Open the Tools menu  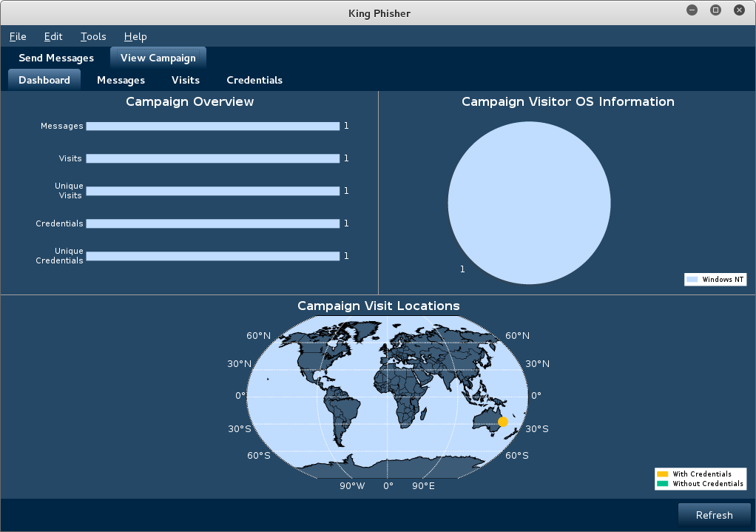[93, 37]
